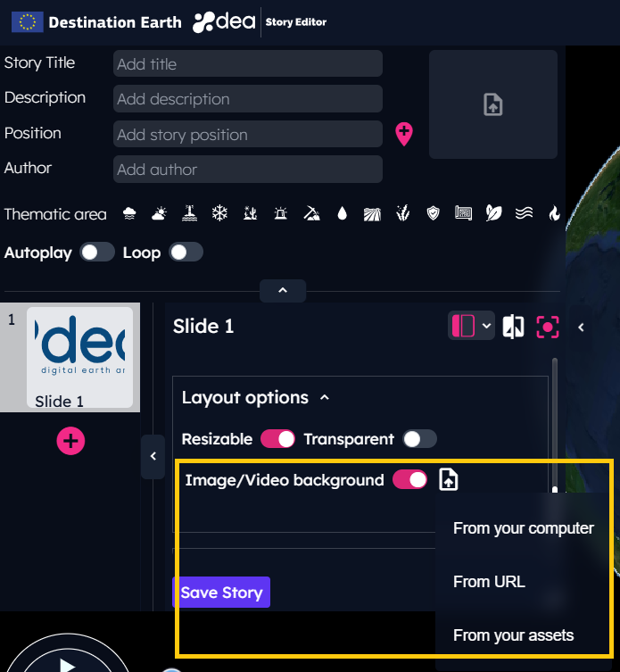620x672 pixels.
Task: Click the Save Story button
Action: point(221,593)
